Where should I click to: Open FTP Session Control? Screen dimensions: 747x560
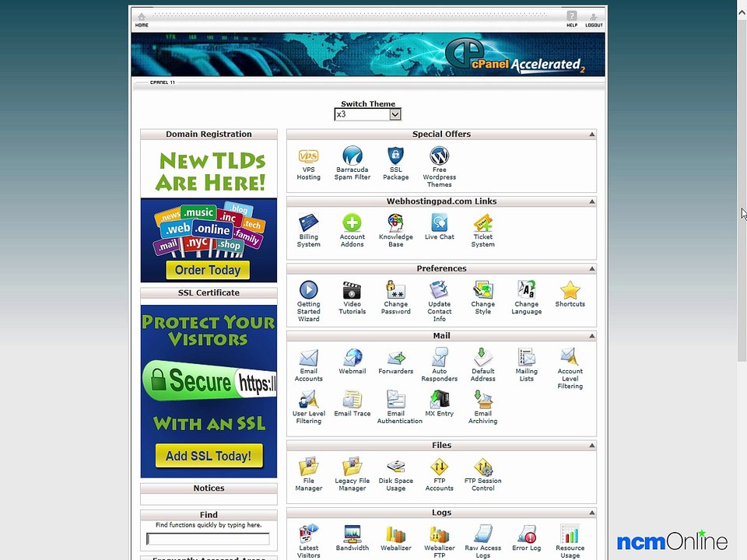[482, 475]
